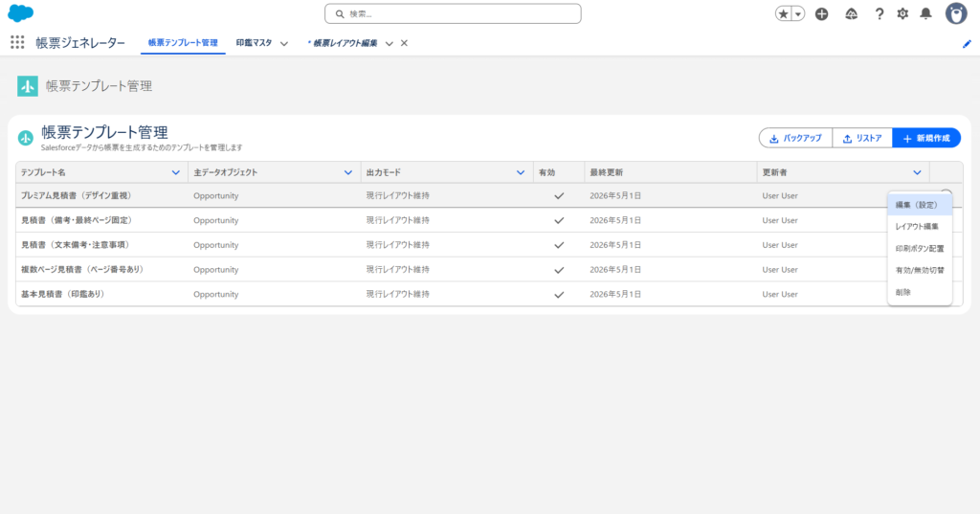This screenshot has height=514, width=980.
Task: Click the 有効 checkmark for 見積書（文末備考・注意事項）
Action: [559, 245]
